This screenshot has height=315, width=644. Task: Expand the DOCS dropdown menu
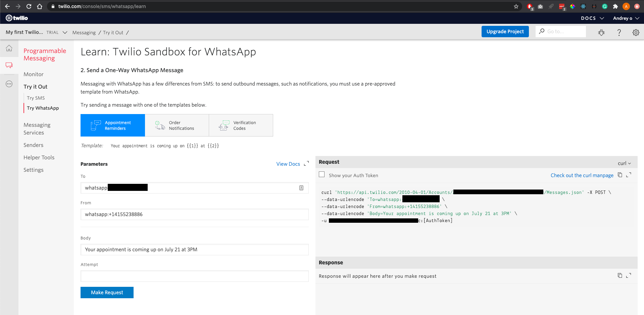(593, 18)
